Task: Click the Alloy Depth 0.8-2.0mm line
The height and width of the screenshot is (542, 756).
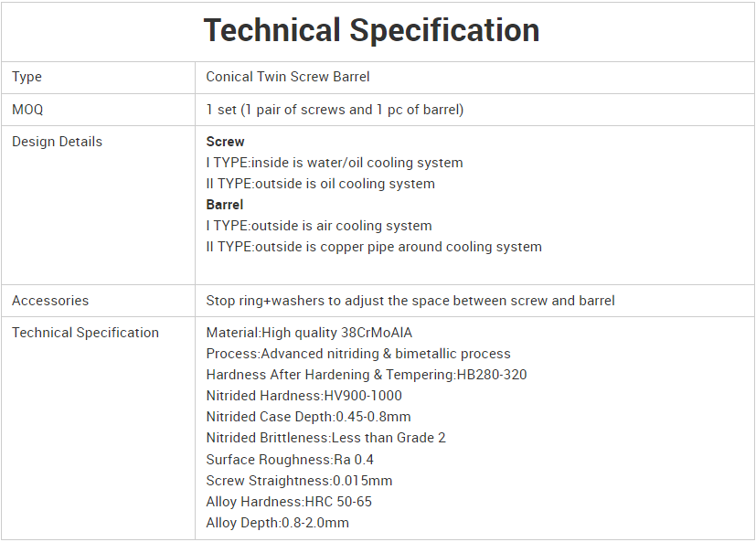Action: pyautogui.click(x=278, y=523)
